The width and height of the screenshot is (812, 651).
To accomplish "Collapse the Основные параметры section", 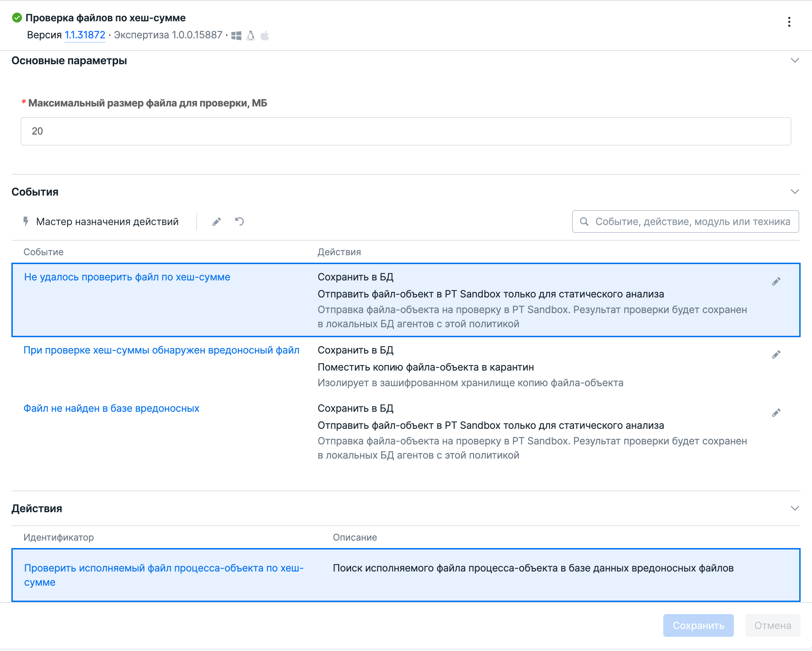I will (x=795, y=61).
